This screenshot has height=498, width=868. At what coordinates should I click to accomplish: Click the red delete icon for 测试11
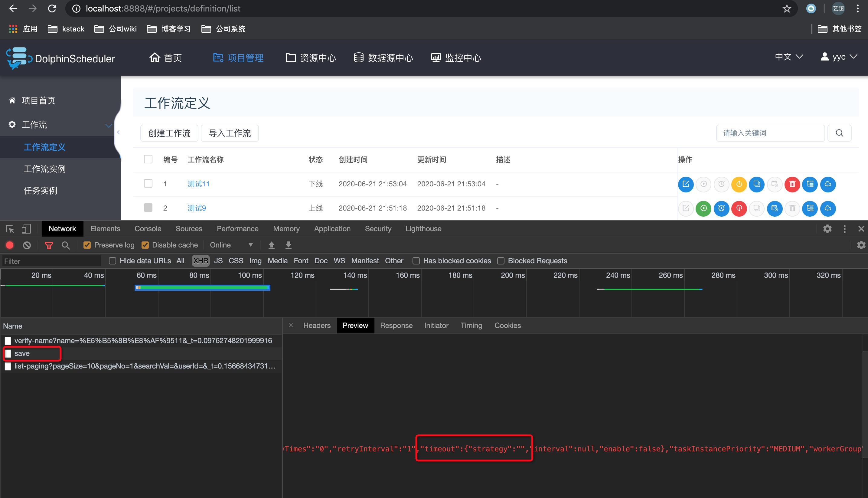(792, 184)
